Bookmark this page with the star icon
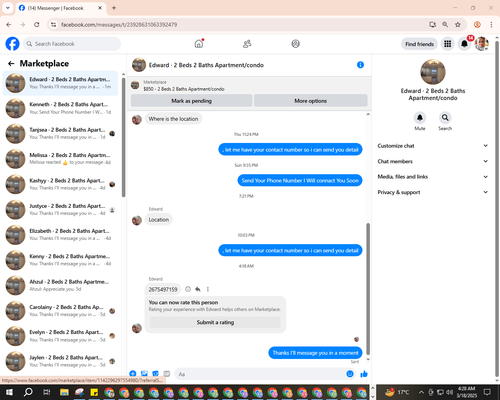Screen dimensions: 500x400 [458, 24]
